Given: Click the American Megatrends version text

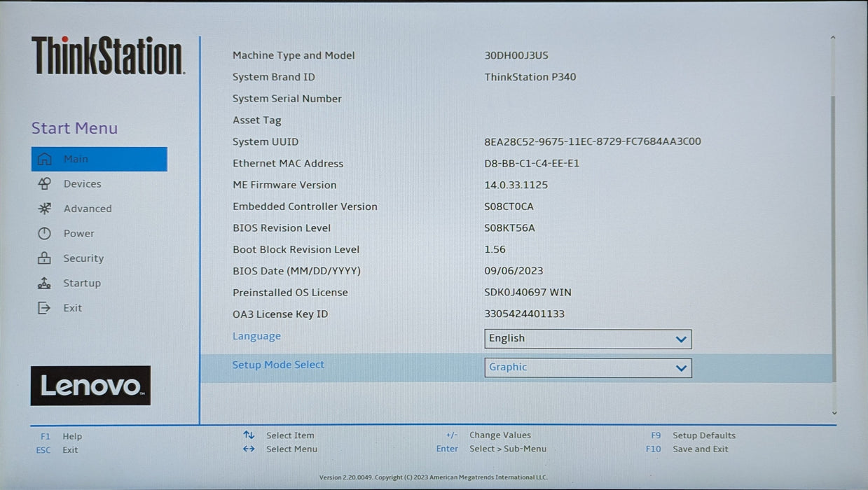Looking at the screenshot, I should pos(433,477).
